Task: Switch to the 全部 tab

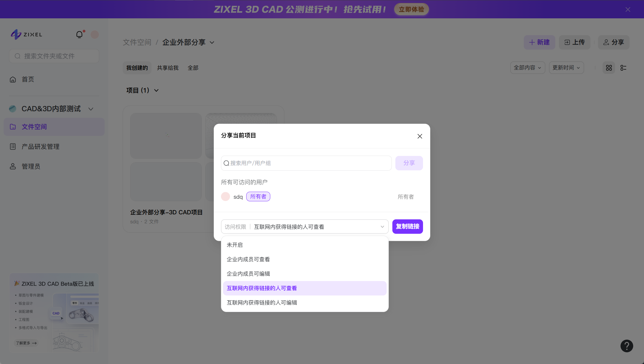Action: point(193,68)
